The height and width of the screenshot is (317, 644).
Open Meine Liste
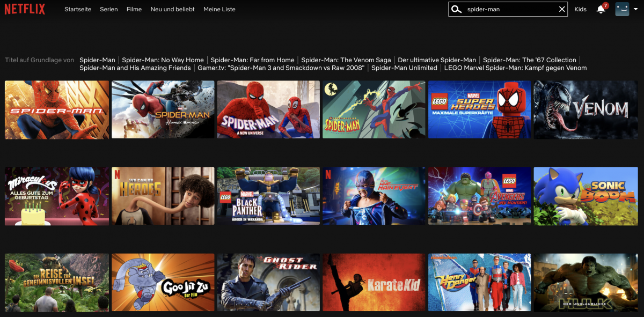point(219,9)
